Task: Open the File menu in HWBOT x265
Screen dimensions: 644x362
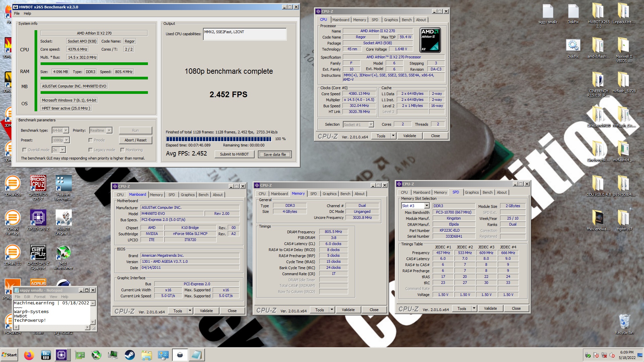Action: (x=17, y=13)
